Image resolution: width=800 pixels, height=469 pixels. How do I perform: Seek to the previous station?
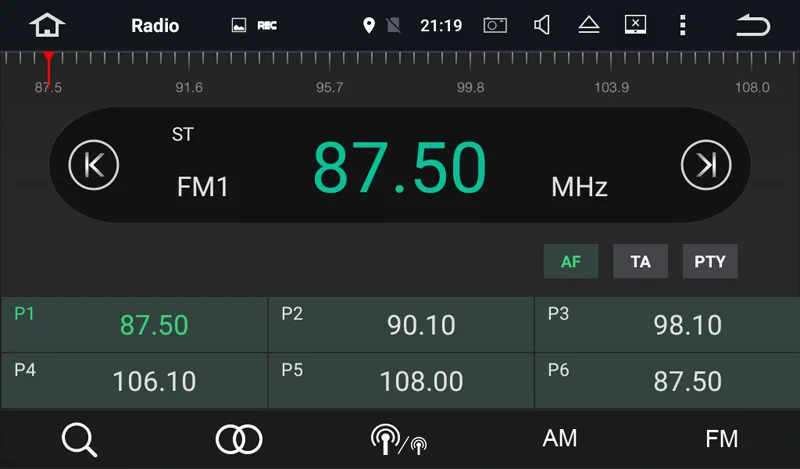point(94,165)
